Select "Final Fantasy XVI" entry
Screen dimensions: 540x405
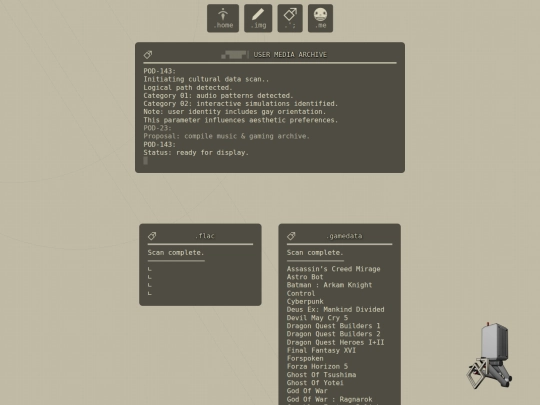coord(321,350)
